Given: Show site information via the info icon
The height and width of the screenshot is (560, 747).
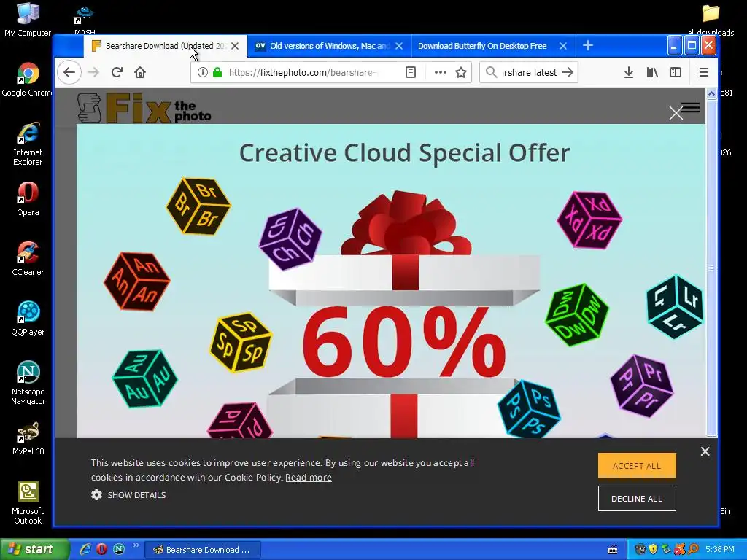Looking at the screenshot, I should [203, 72].
